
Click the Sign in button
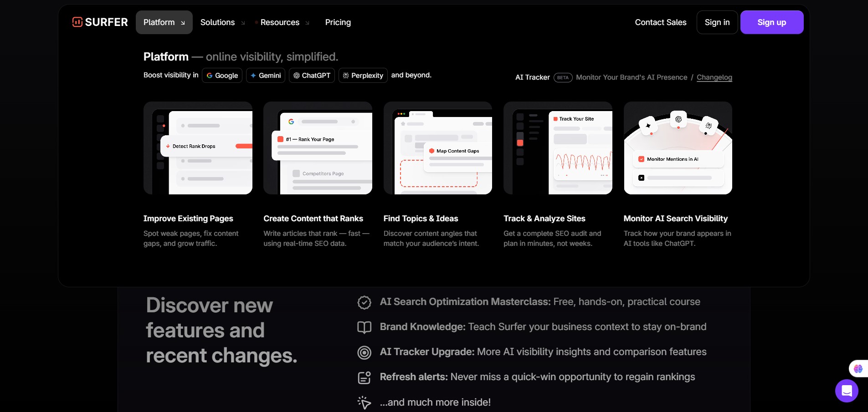717,22
